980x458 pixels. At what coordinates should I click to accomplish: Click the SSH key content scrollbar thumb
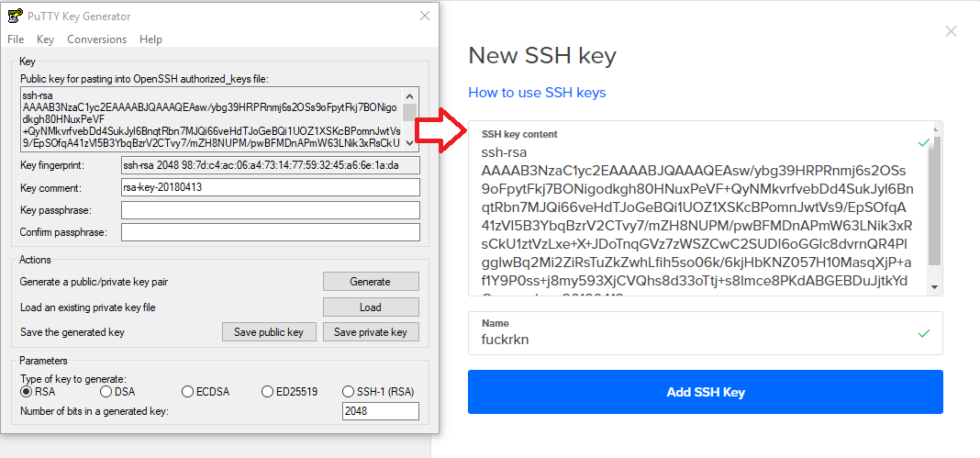(x=934, y=200)
